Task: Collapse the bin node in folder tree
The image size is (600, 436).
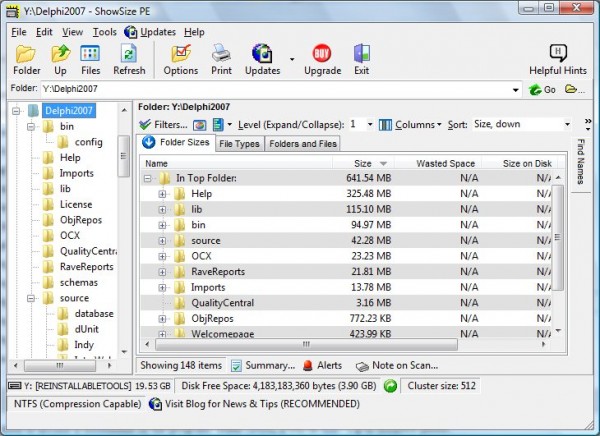Action: click(31, 127)
